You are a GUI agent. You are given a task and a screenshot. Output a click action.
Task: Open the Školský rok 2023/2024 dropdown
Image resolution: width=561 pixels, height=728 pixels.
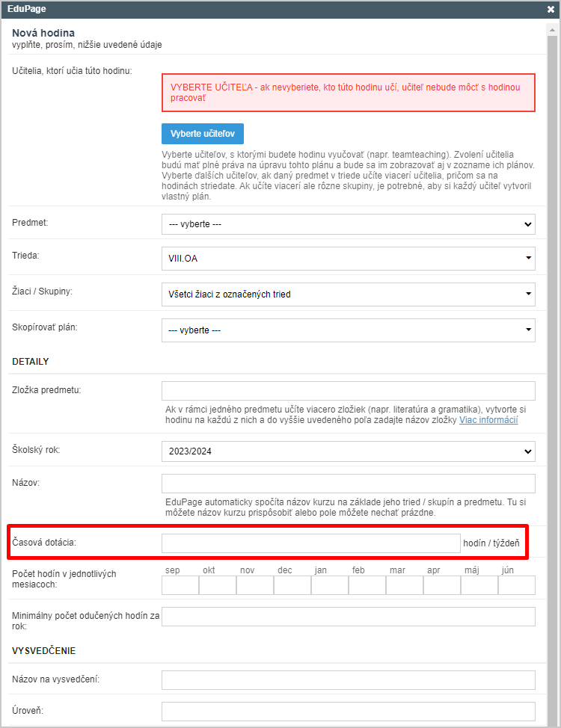(x=348, y=451)
